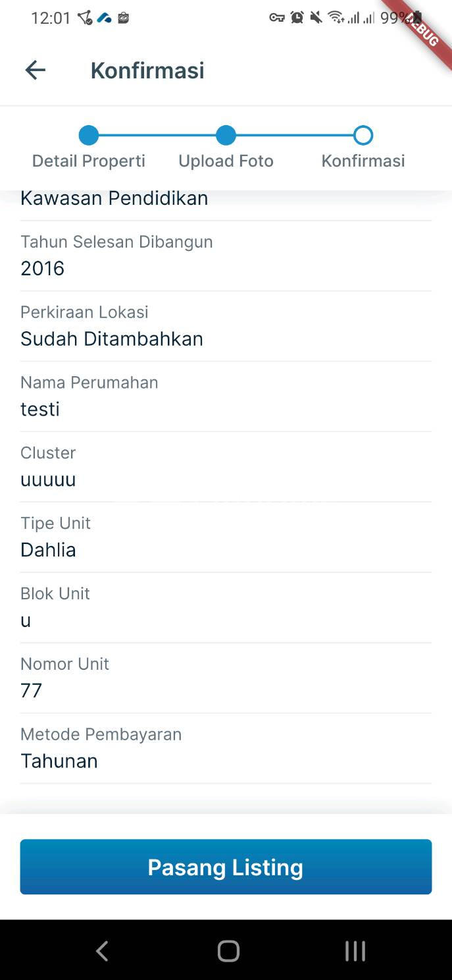This screenshot has width=452, height=980.
Task: Tap the back arrow in header
Action: click(36, 70)
